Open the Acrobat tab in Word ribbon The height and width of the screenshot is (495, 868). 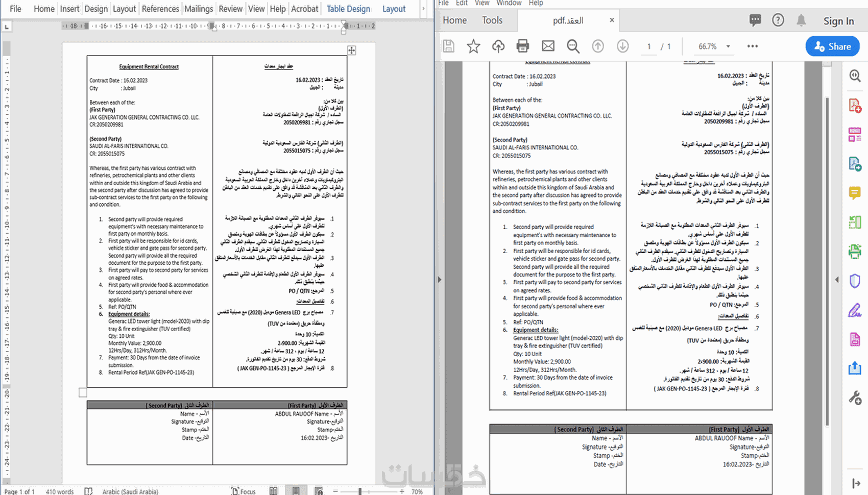(305, 9)
